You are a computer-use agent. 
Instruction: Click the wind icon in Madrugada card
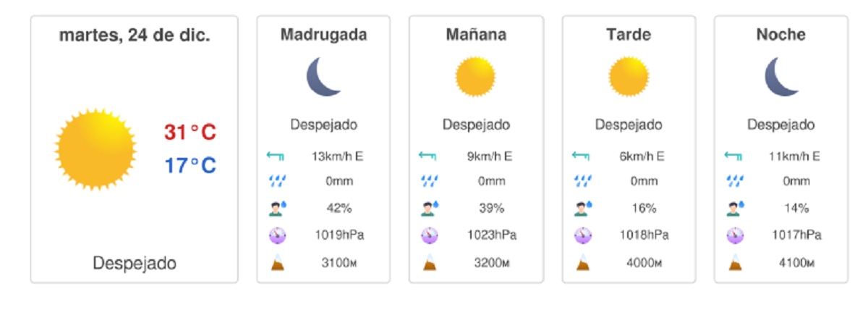coord(276,156)
